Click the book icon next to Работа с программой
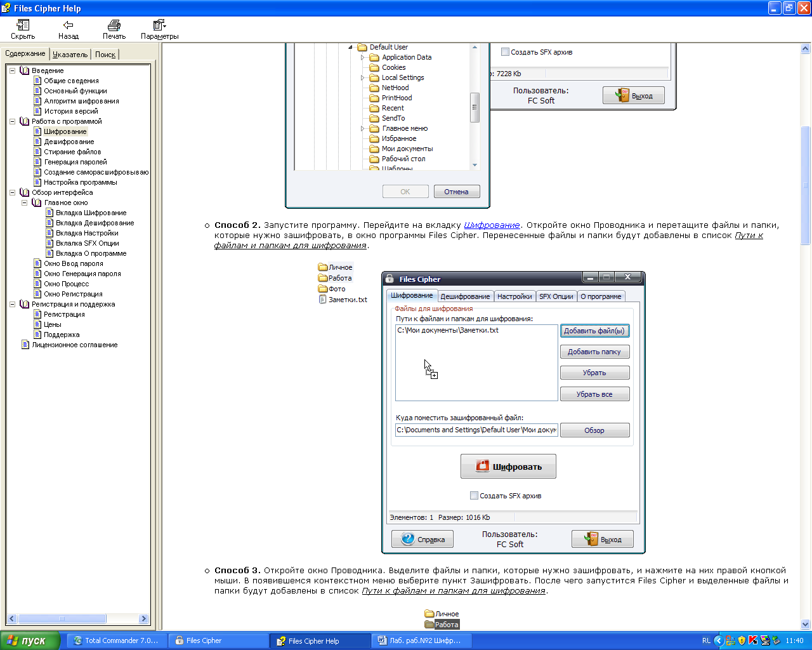 pos(25,121)
